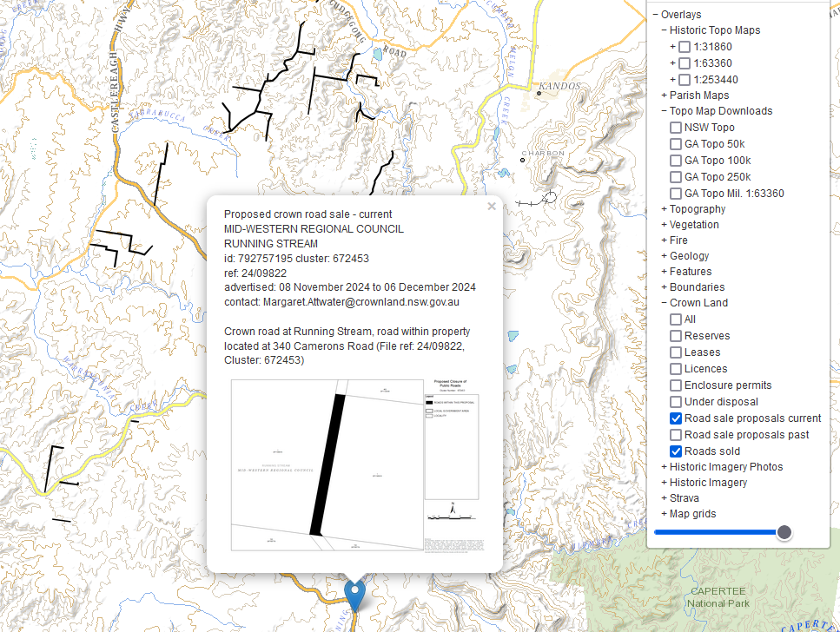This screenshot has height=632, width=840.
Task: Uncheck Road sale proposals current
Action: (x=676, y=418)
